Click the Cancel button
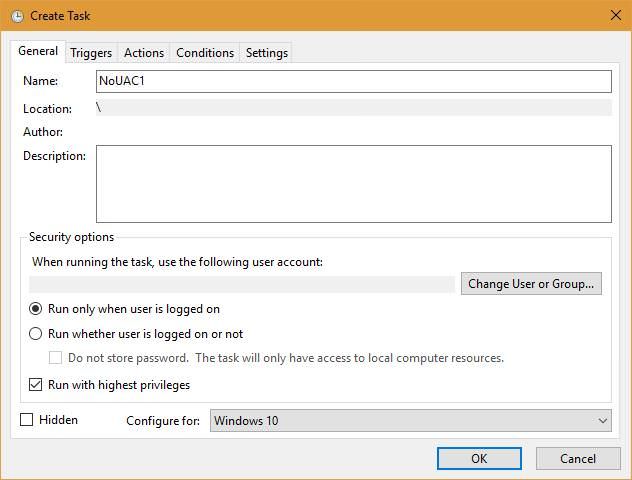Screen dimensions: 632x480 coord(578,459)
